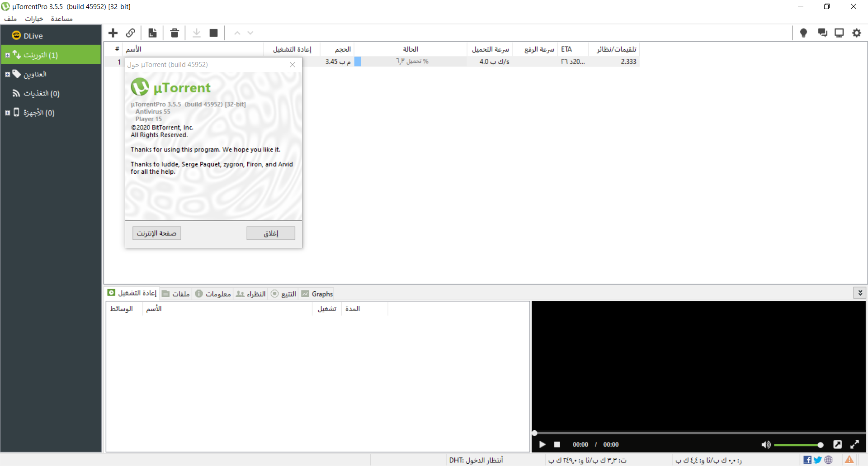The image size is (868, 466).
Task: Sort by the ETA column header
Action: pyautogui.click(x=573, y=49)
